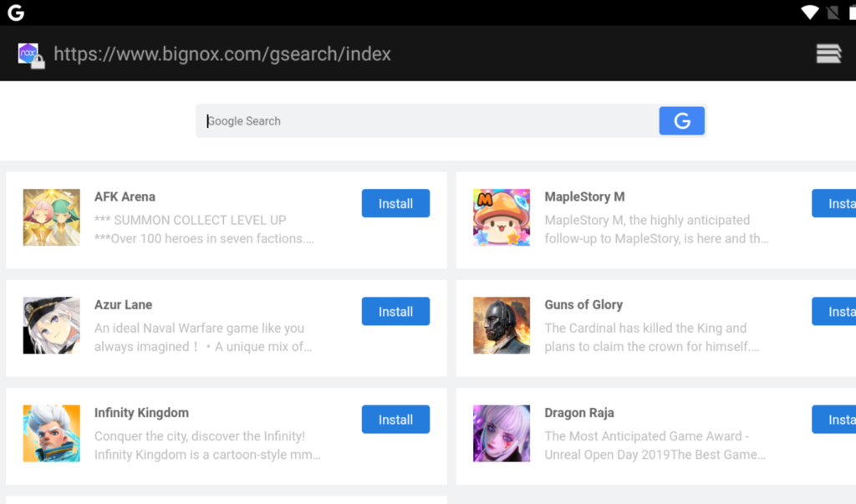
Task: Open the Dragon Raja title
Action: pos(579,413)
